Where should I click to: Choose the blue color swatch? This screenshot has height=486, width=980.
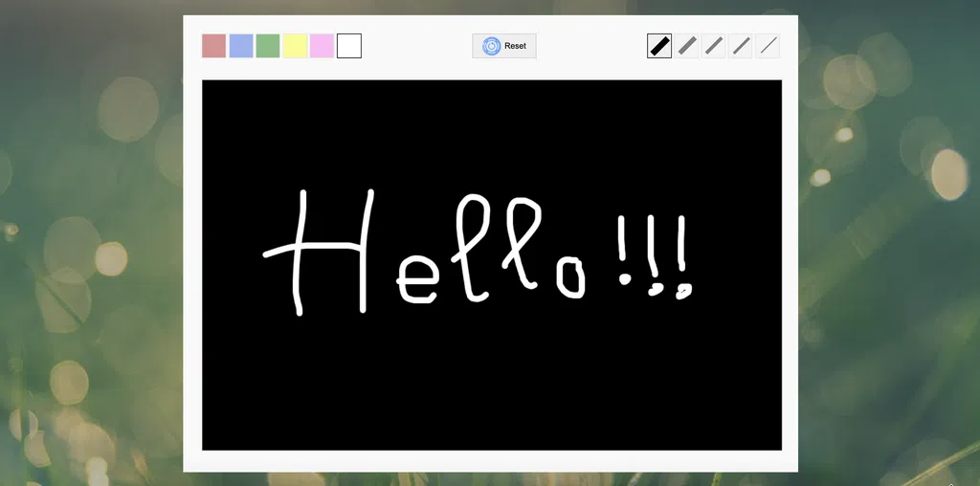tap(241, 46)
